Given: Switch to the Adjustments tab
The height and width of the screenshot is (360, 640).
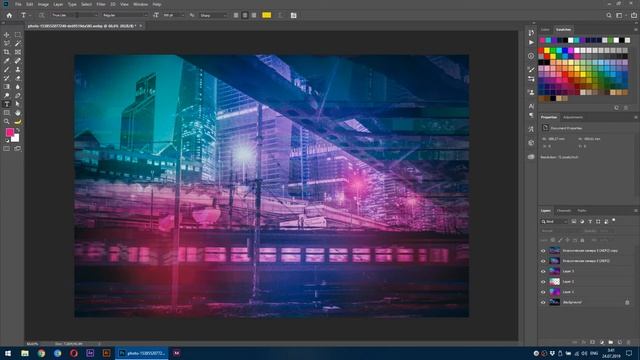Looking at the screenshot, I should click(573, 117).
